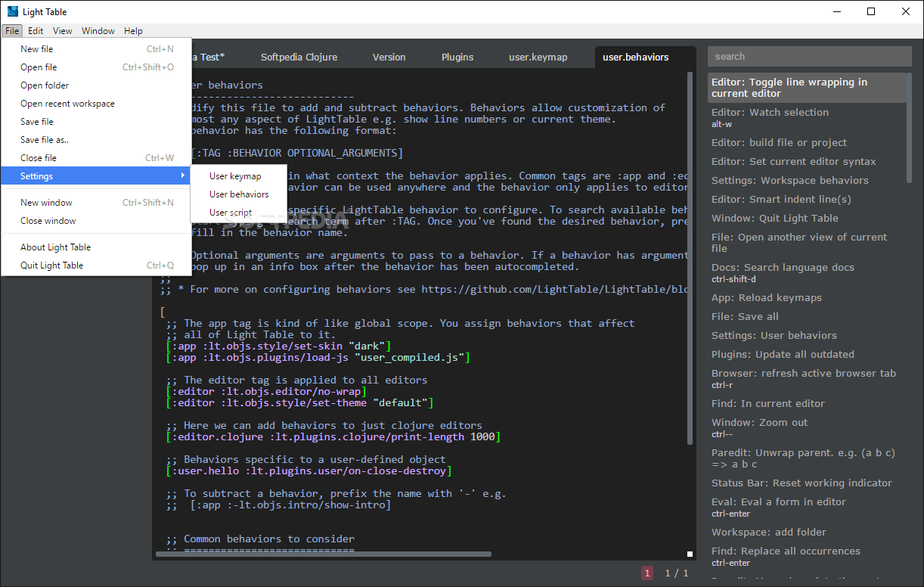The image size is (924, 587).
Task: Open the Help menu
Action: click(x=133, y=31)
